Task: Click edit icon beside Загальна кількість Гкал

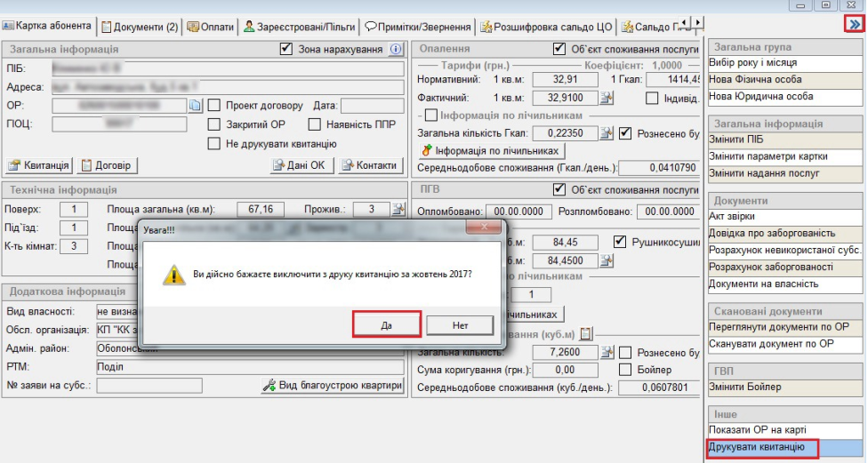Action: coord(609,132)
